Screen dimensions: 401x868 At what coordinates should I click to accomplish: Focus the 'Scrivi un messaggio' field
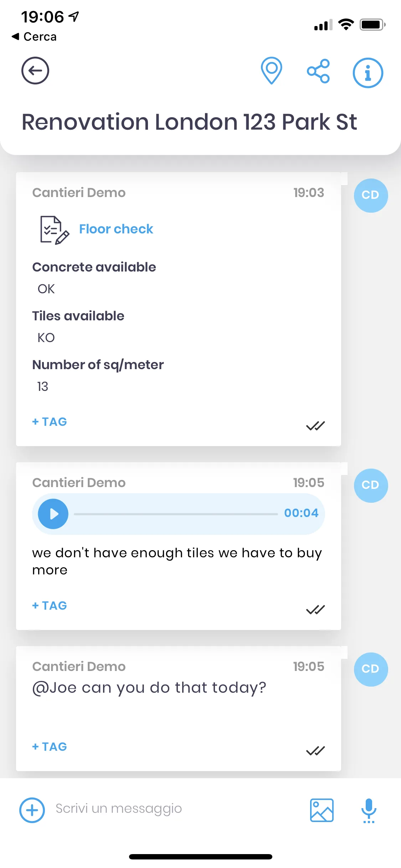pos(171,809)
